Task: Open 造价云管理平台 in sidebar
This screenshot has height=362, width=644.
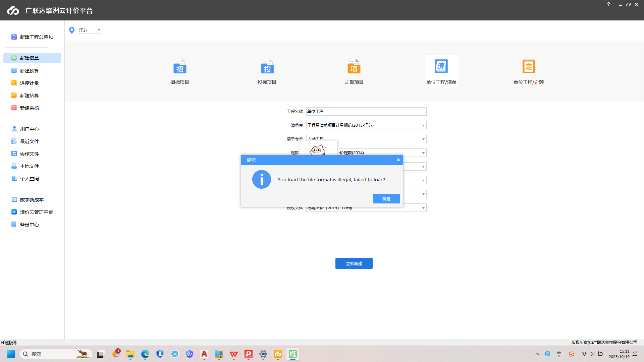Action: click(33, 212)
